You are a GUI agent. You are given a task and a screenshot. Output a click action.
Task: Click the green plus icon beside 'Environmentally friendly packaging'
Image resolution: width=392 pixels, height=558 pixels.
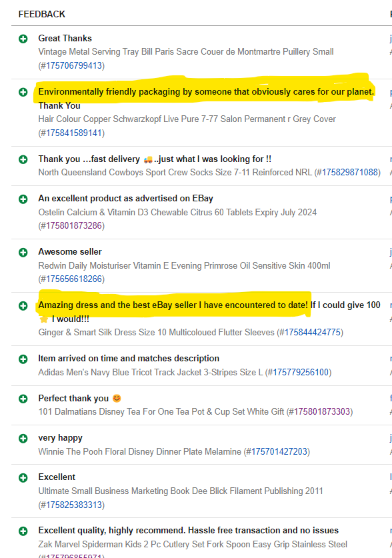point(23,92)
